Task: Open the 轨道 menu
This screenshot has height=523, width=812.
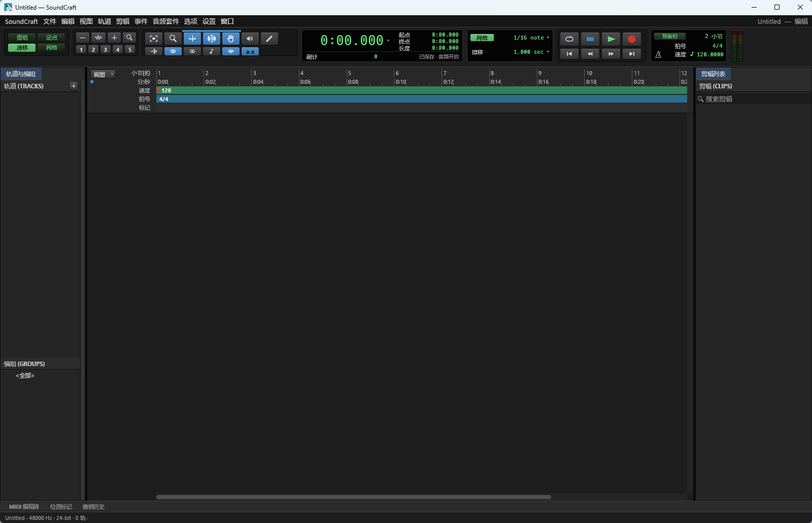Action: click(x=105, y=21)
